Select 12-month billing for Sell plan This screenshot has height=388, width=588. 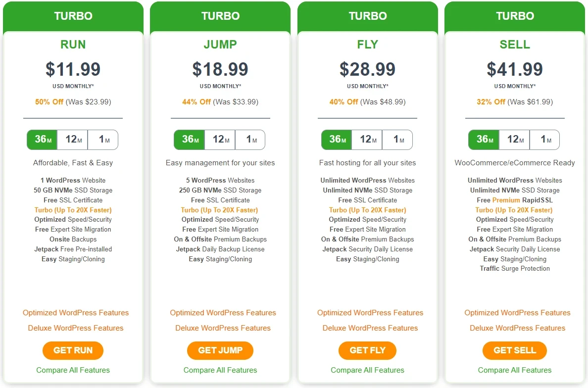(x=514, y=140)
